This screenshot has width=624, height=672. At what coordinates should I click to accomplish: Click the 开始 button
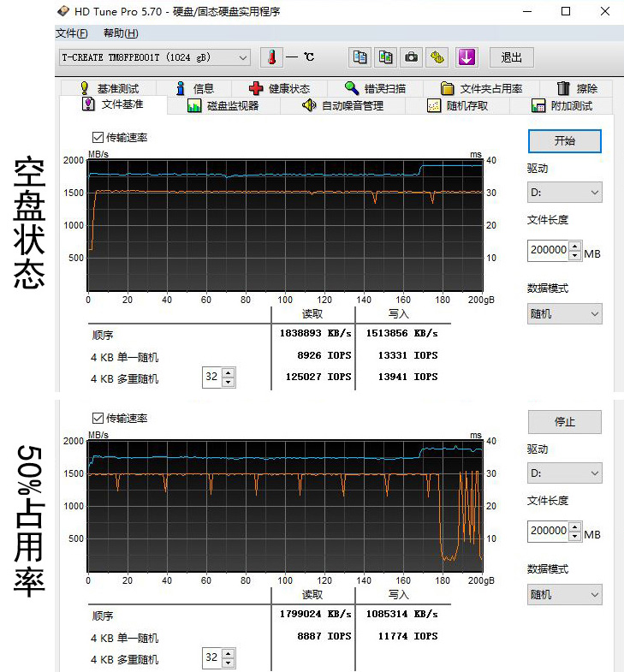click(x=565, y=141)
